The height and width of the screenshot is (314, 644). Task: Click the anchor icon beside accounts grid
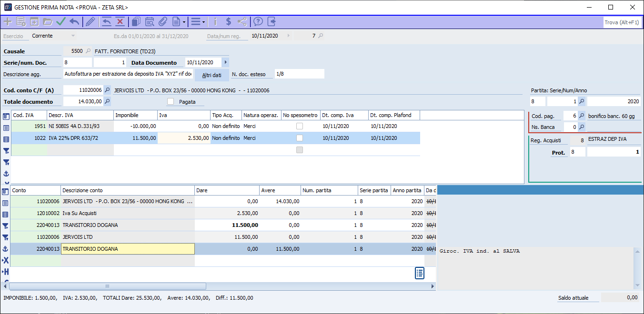6,249
